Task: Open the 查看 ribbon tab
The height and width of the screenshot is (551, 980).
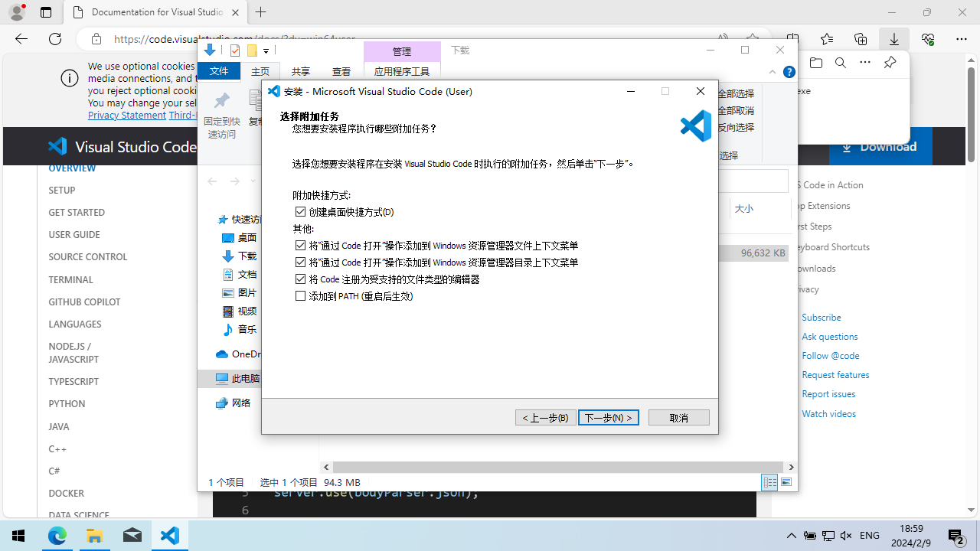Action: (341, 71)
